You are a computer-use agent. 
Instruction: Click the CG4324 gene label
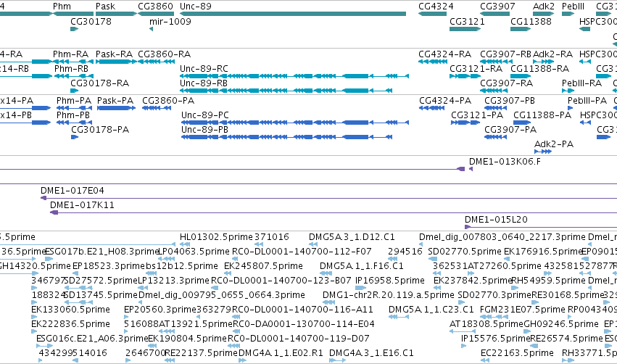tap(436, 7)
